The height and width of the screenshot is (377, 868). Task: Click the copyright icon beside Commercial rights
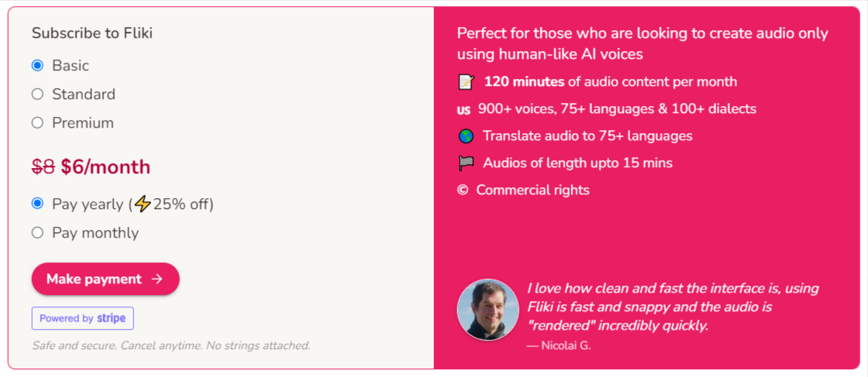click(463, 190)
